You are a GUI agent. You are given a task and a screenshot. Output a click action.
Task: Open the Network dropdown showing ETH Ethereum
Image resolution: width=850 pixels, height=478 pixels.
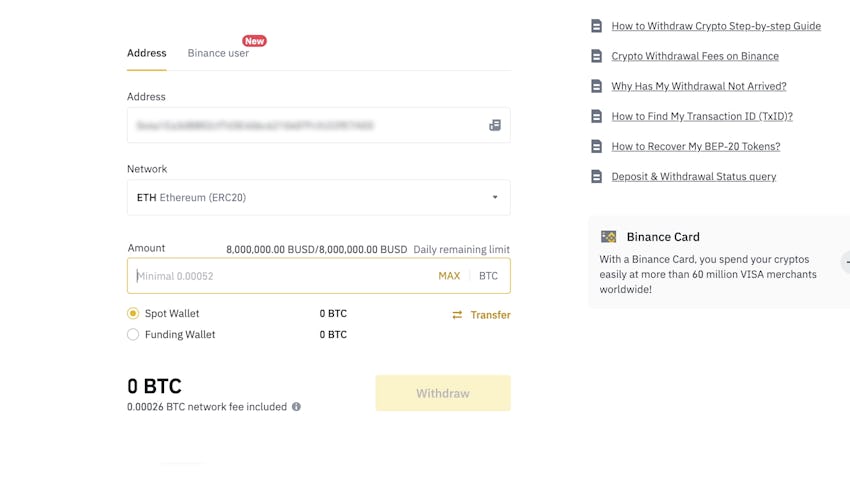(319, 197)
